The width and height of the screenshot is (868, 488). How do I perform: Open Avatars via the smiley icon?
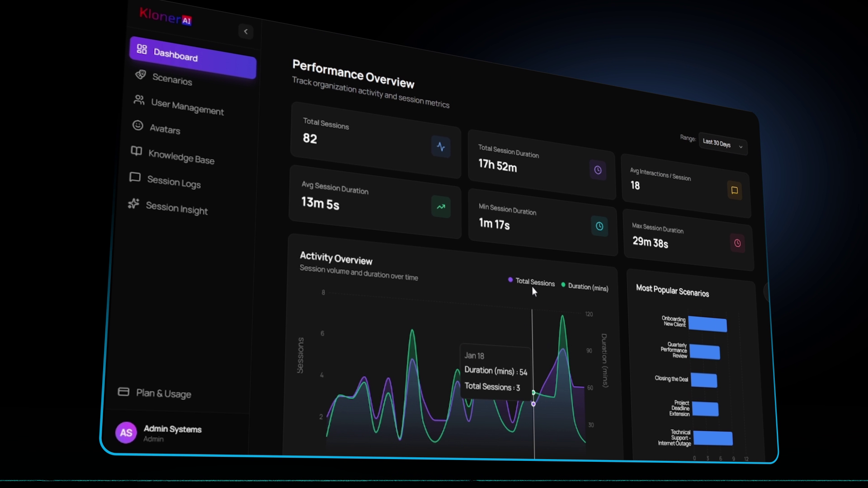click(x=138, y=126)
